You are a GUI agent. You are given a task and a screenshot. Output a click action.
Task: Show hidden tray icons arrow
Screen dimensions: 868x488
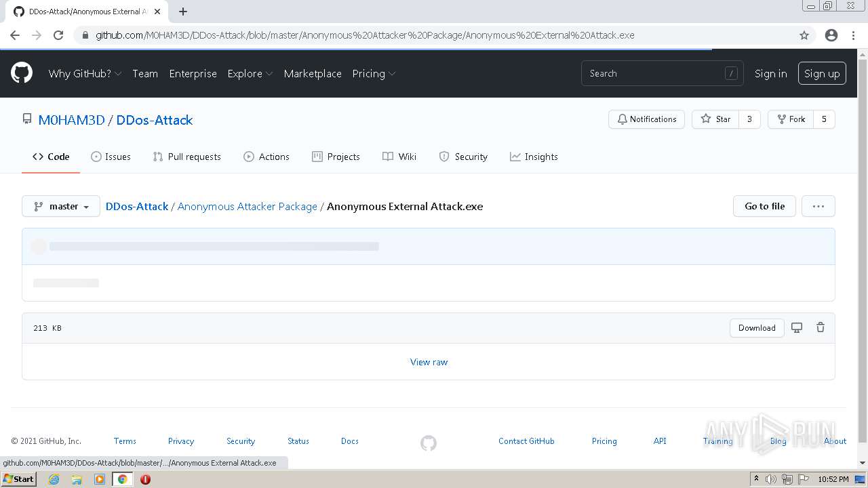point(757,479)
